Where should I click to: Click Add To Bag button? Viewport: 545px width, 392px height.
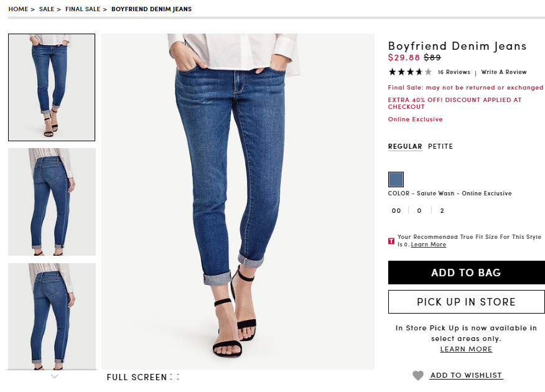coord(467,273)
